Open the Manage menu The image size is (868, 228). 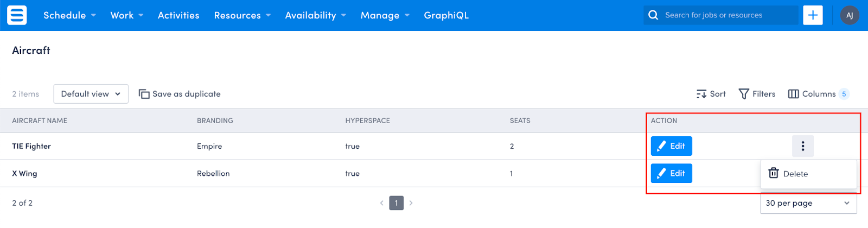point(385,15)
